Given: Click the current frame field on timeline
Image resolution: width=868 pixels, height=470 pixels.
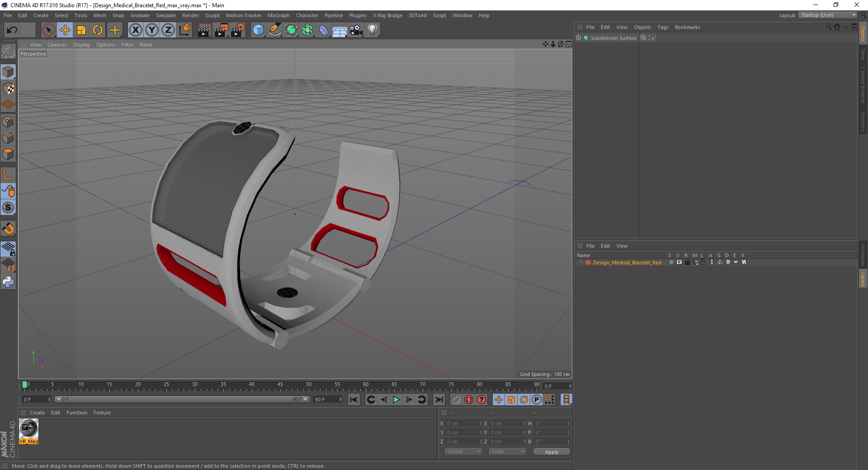Looking at the screenshot, I should (557, 386).
